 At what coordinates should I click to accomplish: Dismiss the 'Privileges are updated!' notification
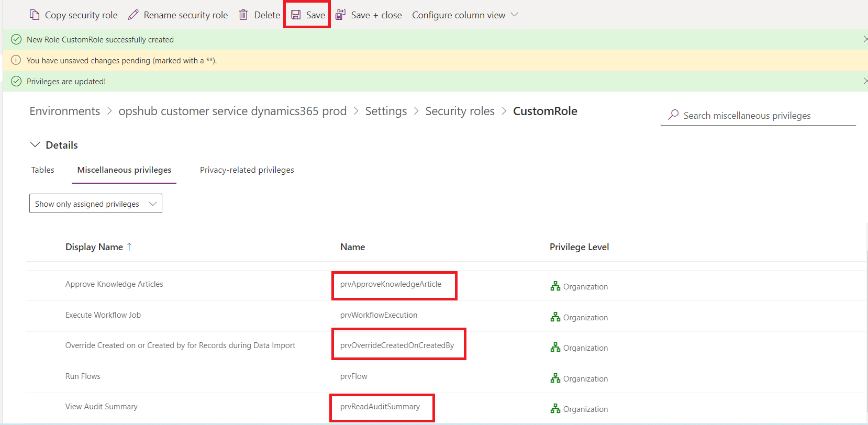point(865,81)
